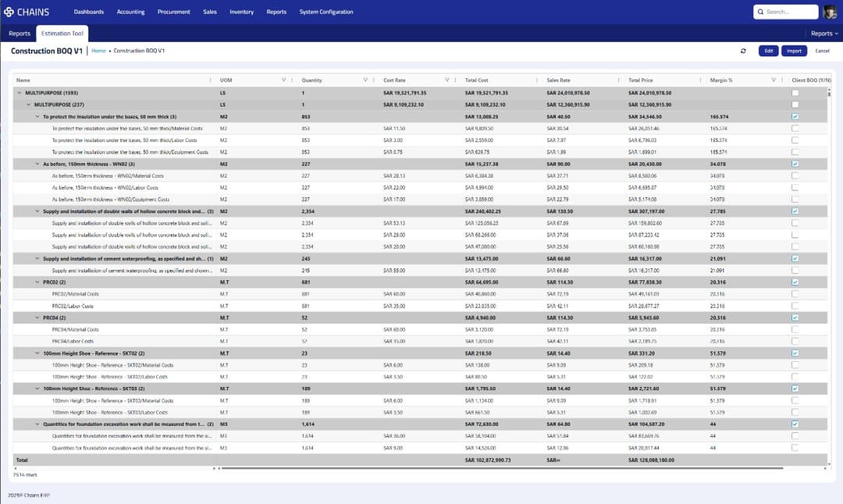Click the filter icon in UOM column

[x=283, y=80]
